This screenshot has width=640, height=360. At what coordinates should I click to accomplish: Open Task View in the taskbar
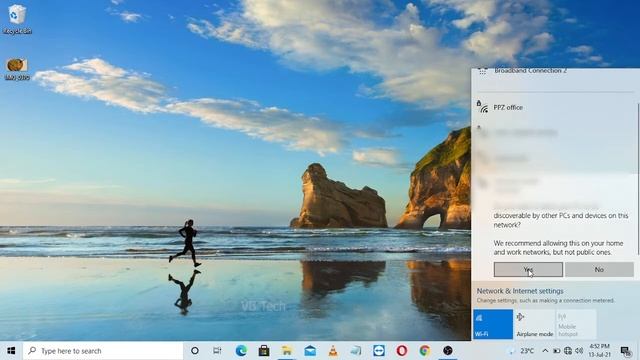(x=218, y=351)
